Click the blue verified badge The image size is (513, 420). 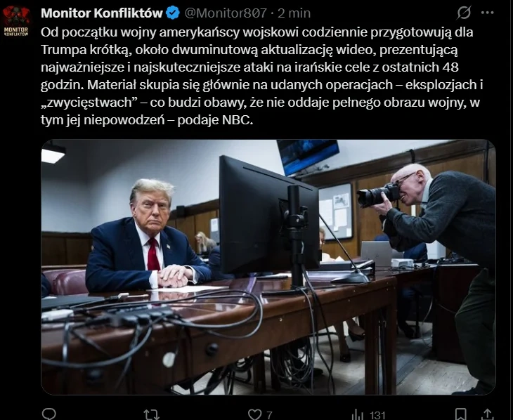click(173, 13)
